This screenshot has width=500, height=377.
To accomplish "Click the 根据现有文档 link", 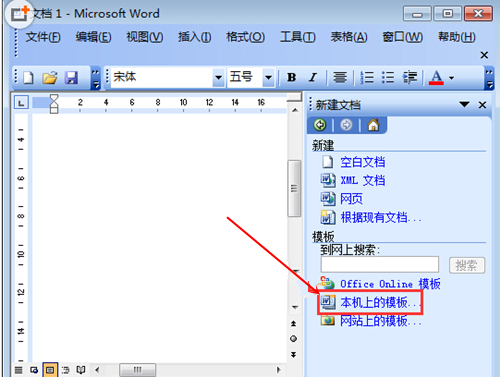I will pyautogui.click(x=381, y=218).
